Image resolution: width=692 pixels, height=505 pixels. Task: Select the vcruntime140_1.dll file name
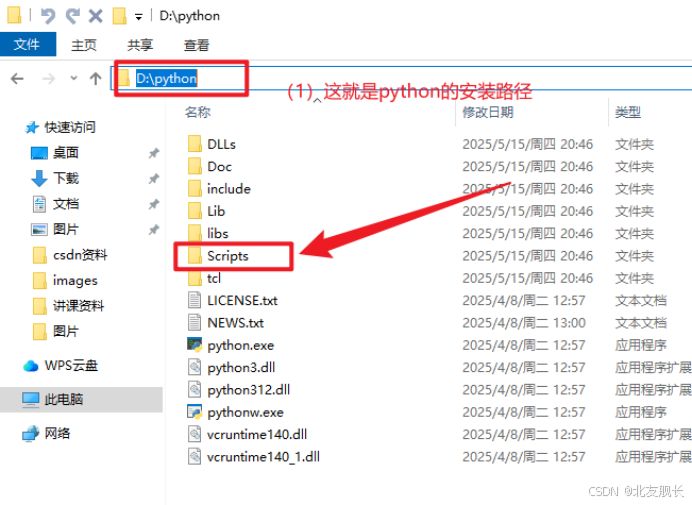[263, 457]
